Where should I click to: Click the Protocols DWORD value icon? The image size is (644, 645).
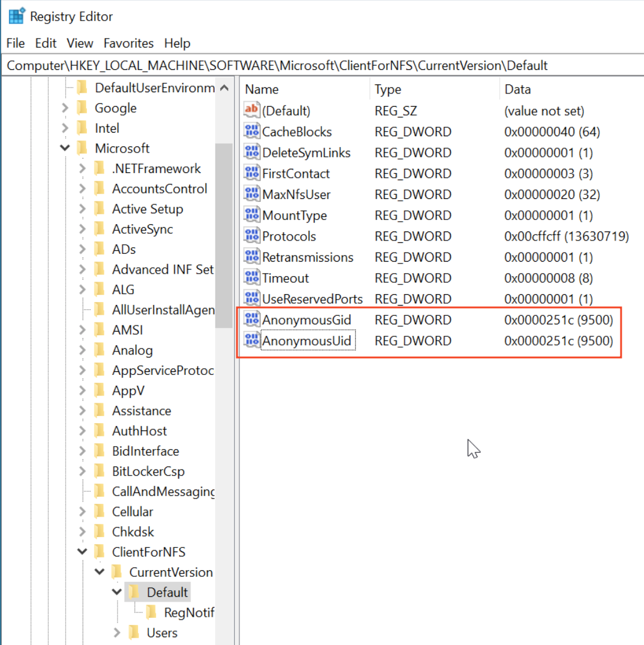point(251,236)
